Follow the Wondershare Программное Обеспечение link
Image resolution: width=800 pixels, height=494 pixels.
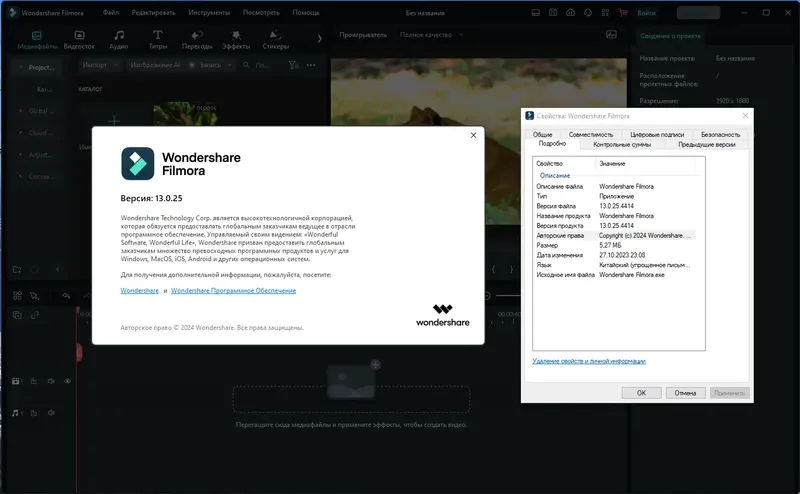click(x=233, y=290)
